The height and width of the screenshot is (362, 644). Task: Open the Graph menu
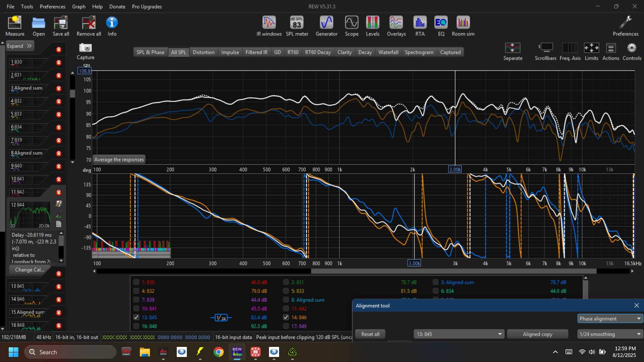78,6
